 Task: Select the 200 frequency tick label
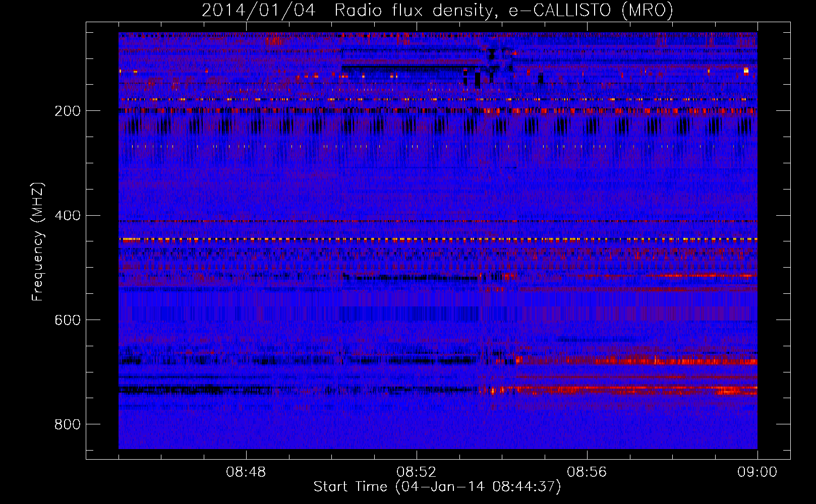[x=68, y=111]
